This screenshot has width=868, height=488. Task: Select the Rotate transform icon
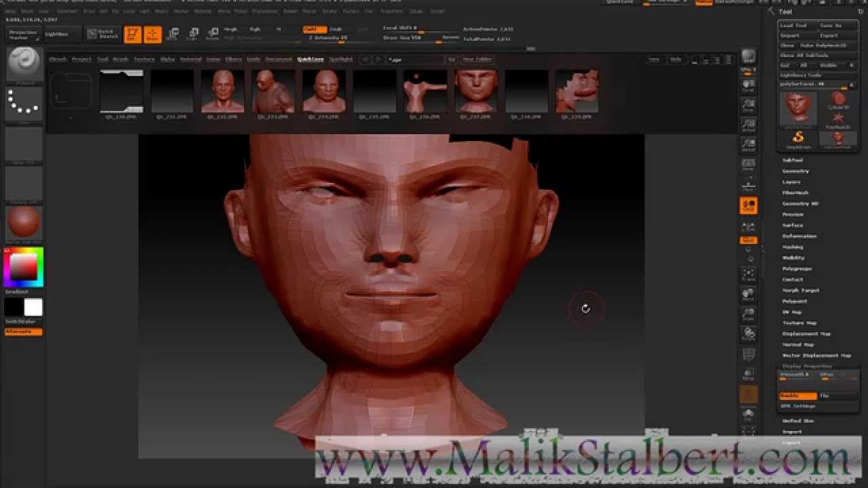(213, 35)
